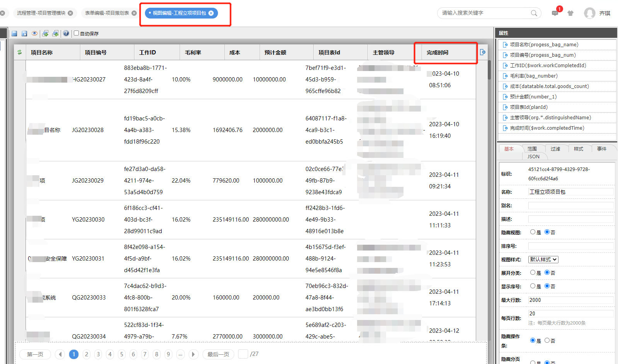Open the 事件 properties tab
This screenshot has height=364, width=618.
(602, 149)
